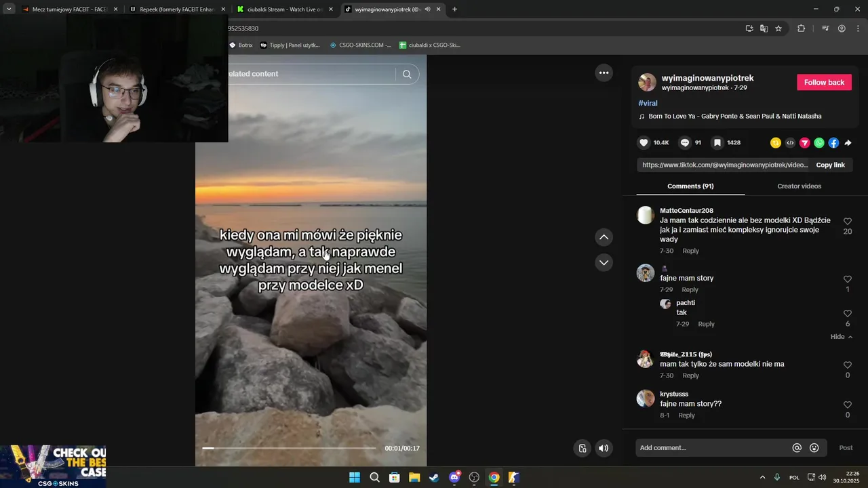Share the video to WhatsApp
This screenshot has width=868, height=488.
pyautogui.click(x=819, y=143)
